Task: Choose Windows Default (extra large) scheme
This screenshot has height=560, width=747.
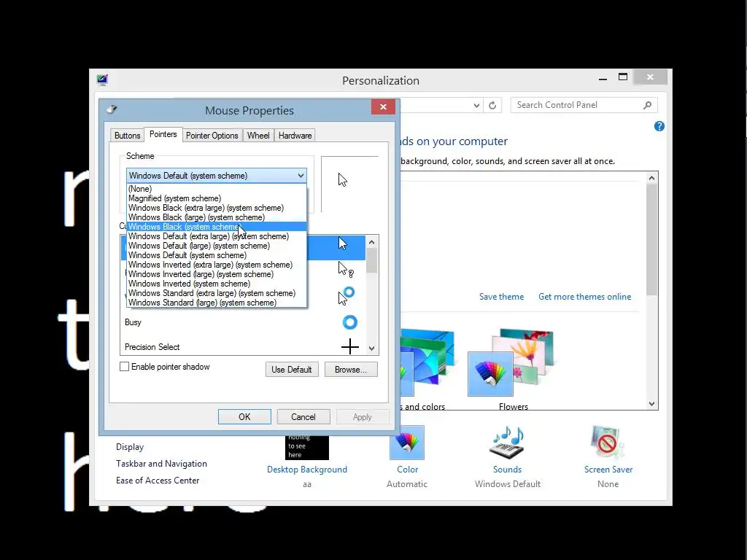Action: pyautogui.click(x=217, y=236)
